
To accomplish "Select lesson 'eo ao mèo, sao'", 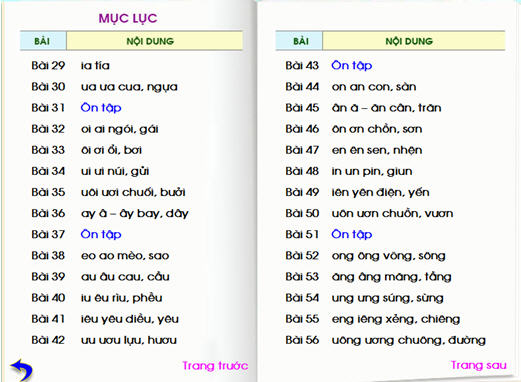I will pyautogui.click(x=125, y=256).
